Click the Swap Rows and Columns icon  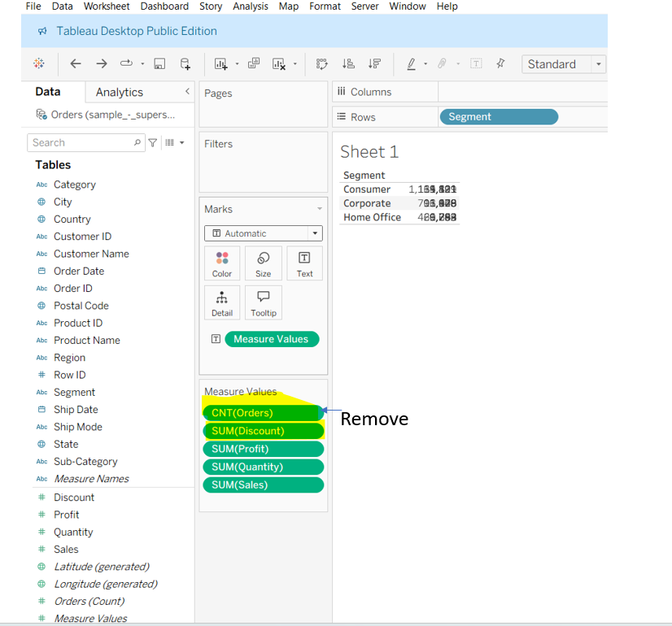pyautogui.click(x=322, y=63)
